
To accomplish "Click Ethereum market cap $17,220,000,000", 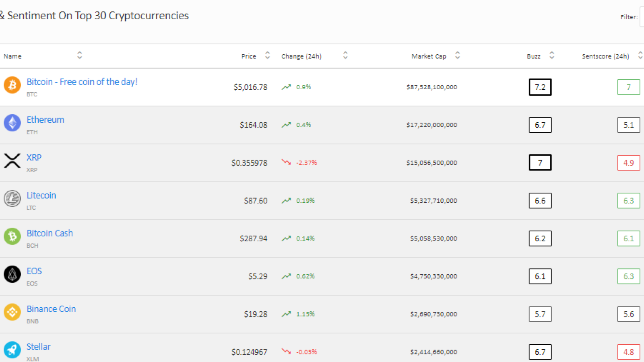I will point(431,125).
